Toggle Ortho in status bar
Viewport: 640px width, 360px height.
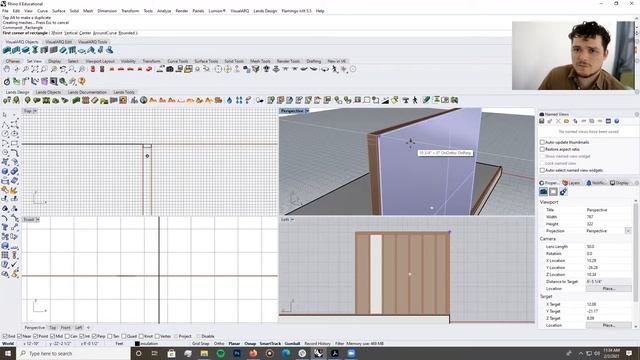219,344
